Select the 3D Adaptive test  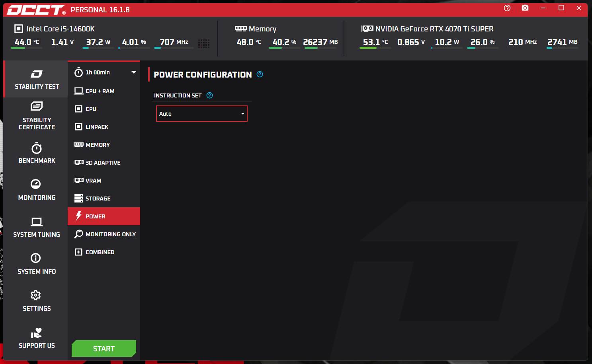(x=104, y=163)
